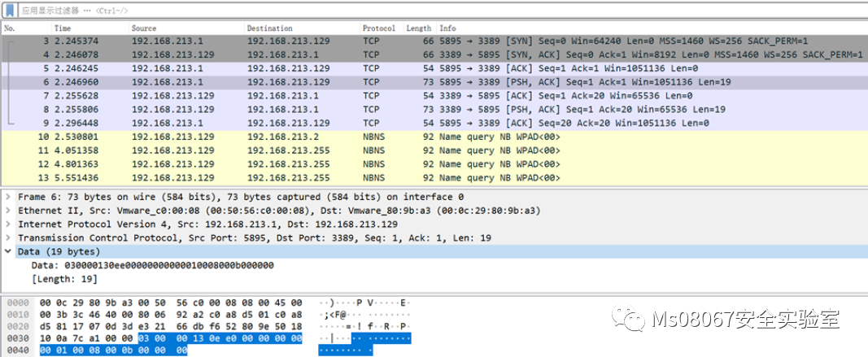Select packet 4 SYN, ACK row
This screenshot has width=868, height=357.
[434, 54]
